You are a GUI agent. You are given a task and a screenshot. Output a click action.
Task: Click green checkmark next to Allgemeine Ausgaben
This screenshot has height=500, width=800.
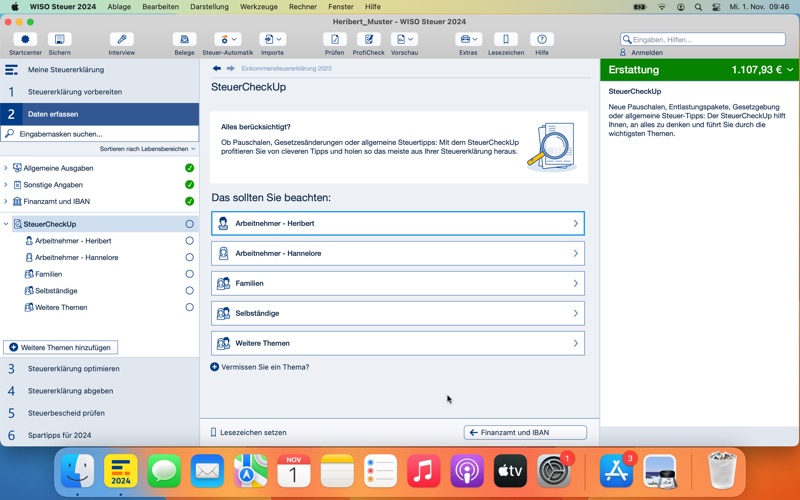coord(189,168)
